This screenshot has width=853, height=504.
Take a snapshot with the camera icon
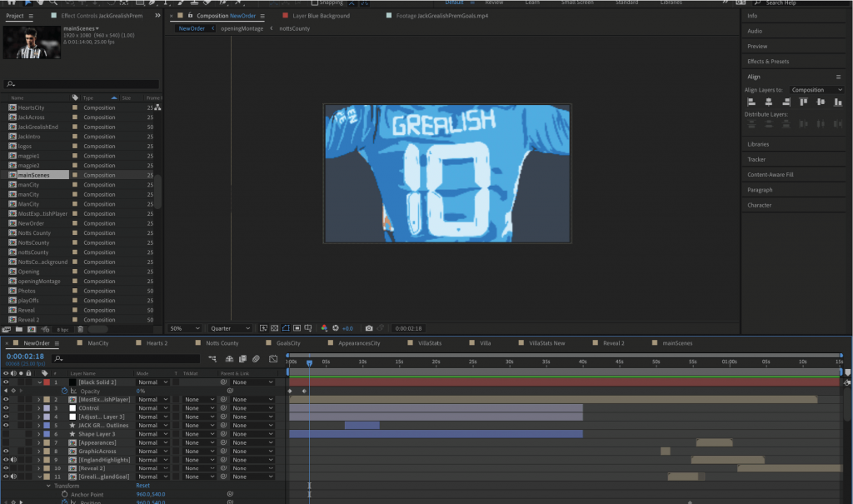(x=370, y=328)
